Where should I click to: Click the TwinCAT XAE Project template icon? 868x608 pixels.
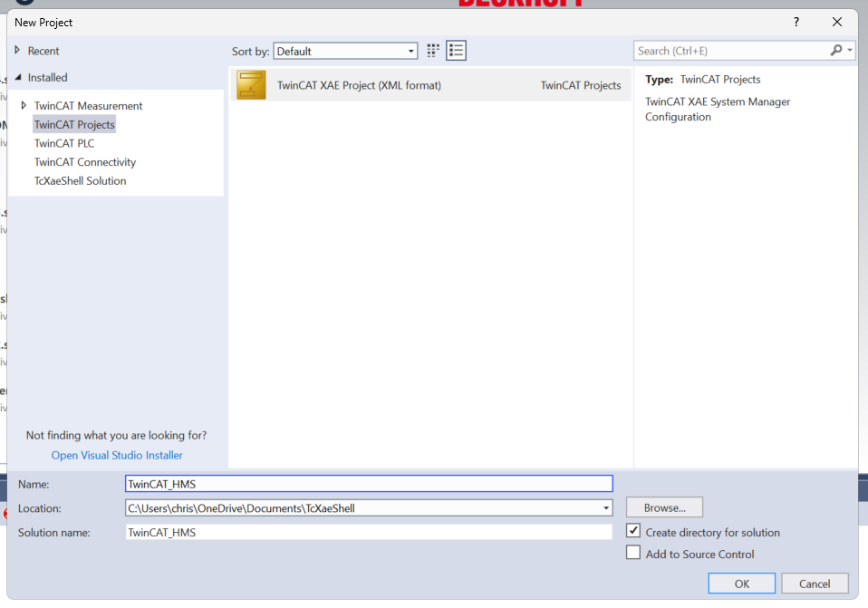point(251,85)
